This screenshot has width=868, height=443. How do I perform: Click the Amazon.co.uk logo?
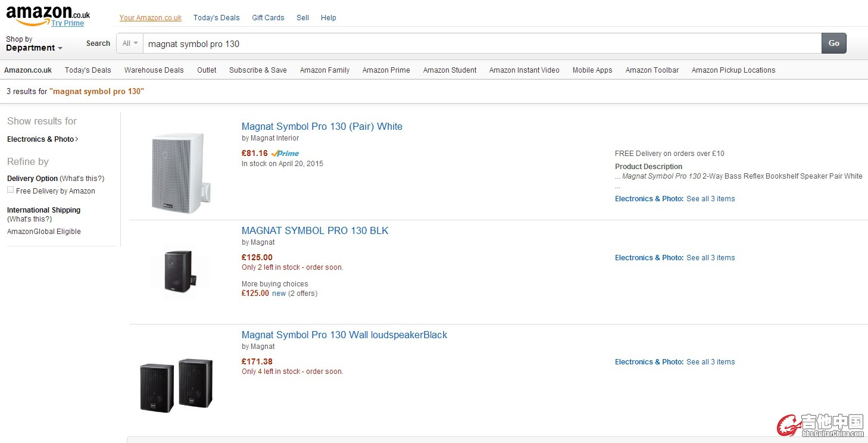(x=48, y=14)
